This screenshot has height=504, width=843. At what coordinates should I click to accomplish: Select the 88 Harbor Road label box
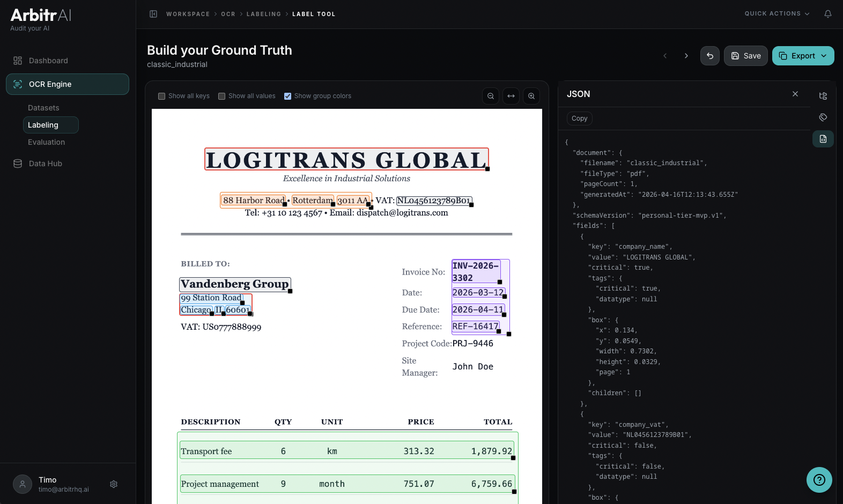pyautogui.click(x=254, y=201)
